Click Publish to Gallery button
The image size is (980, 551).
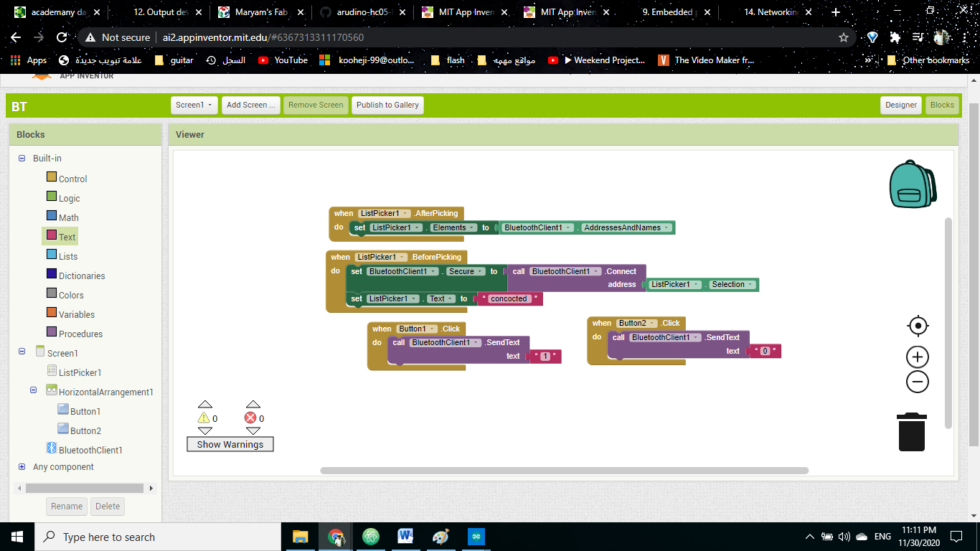[x=387, y=105]
